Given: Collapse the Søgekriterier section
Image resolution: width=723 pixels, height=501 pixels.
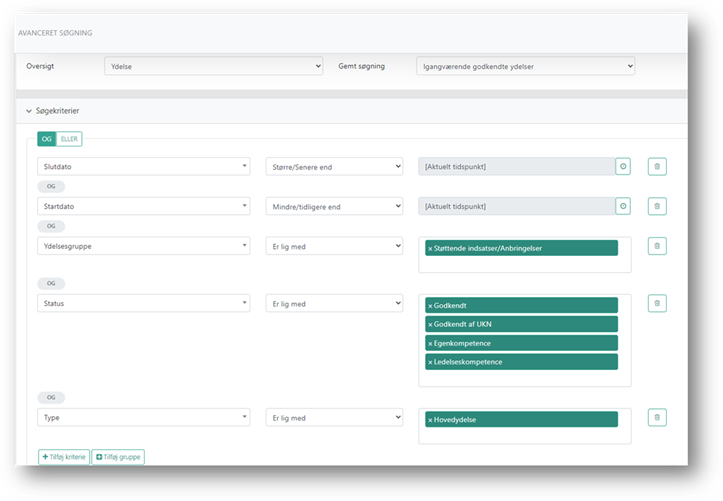Looking at the screenshot, I should click(x=28, y=110).
